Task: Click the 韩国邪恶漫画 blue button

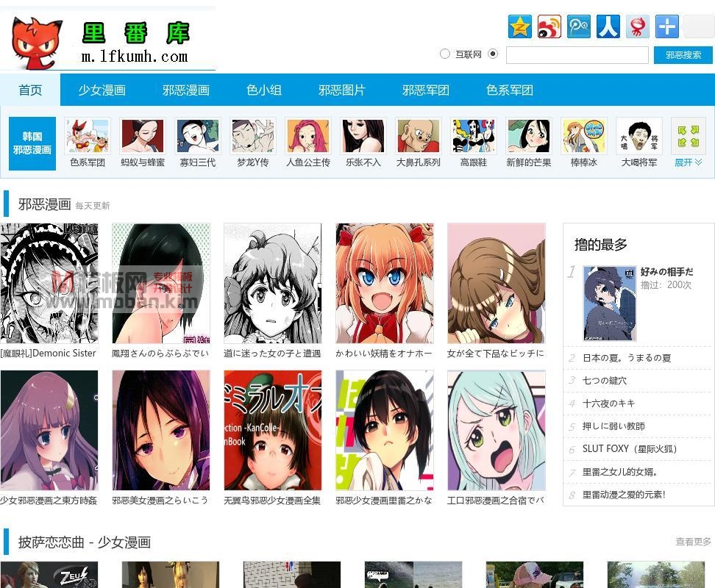Action: (x=32, y=143)
